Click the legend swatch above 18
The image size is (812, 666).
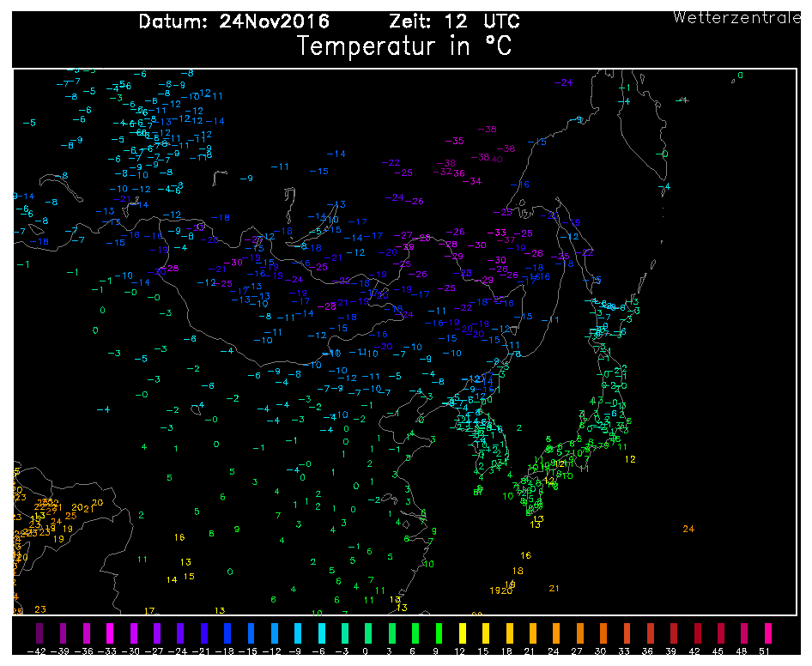[509, 633]
